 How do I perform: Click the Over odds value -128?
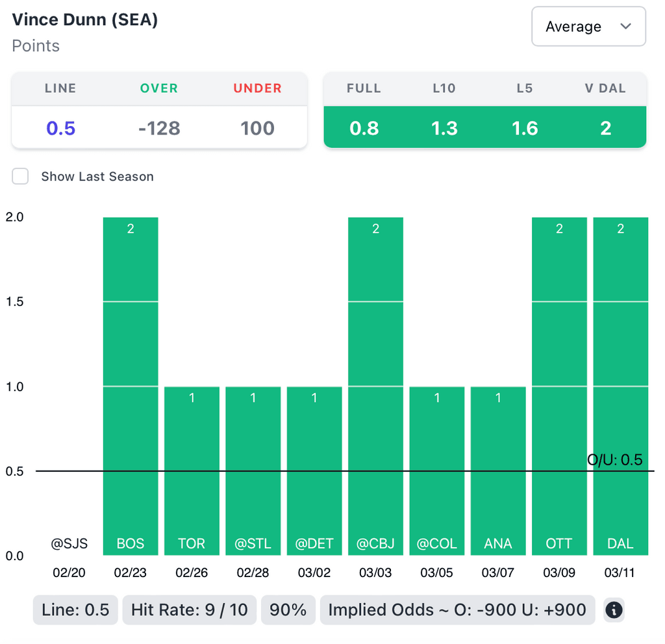point(159,128)
